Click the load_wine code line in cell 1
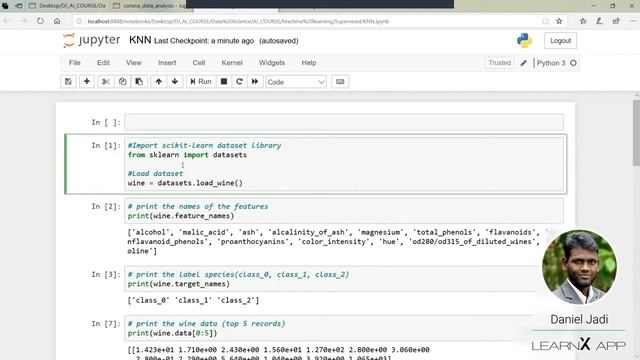 (185, 183)
